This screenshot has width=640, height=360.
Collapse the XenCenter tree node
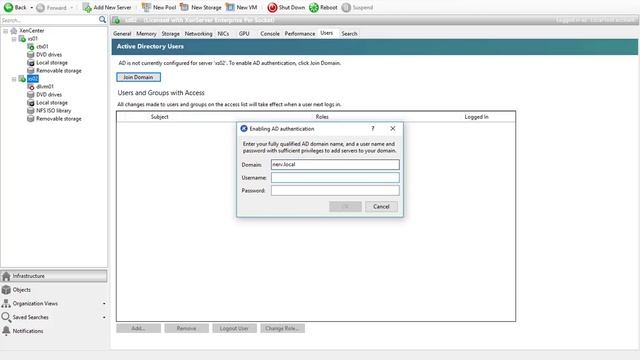[6, 31]
